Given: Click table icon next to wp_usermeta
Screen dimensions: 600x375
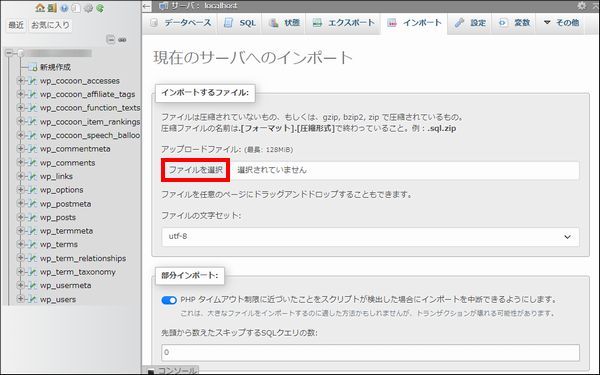Looking at the screenshot, I should [33, 285].
